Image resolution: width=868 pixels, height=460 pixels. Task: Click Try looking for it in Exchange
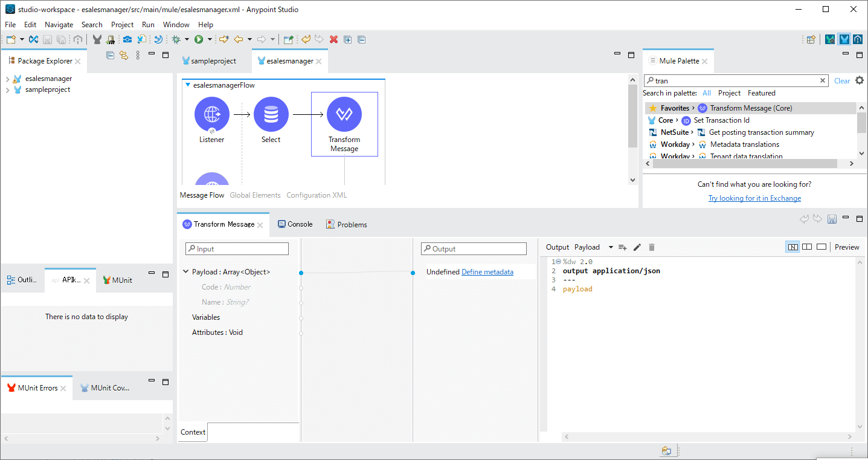coord(754,198)
